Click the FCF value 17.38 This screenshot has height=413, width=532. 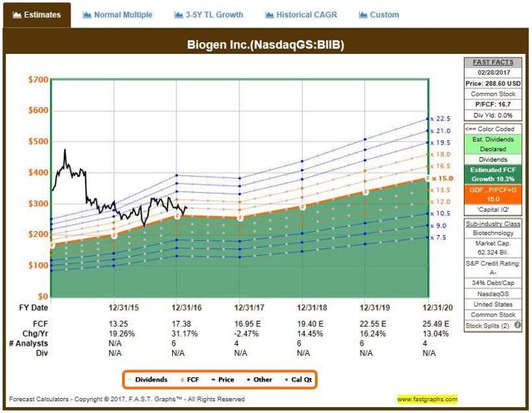(x=181, y=324)
